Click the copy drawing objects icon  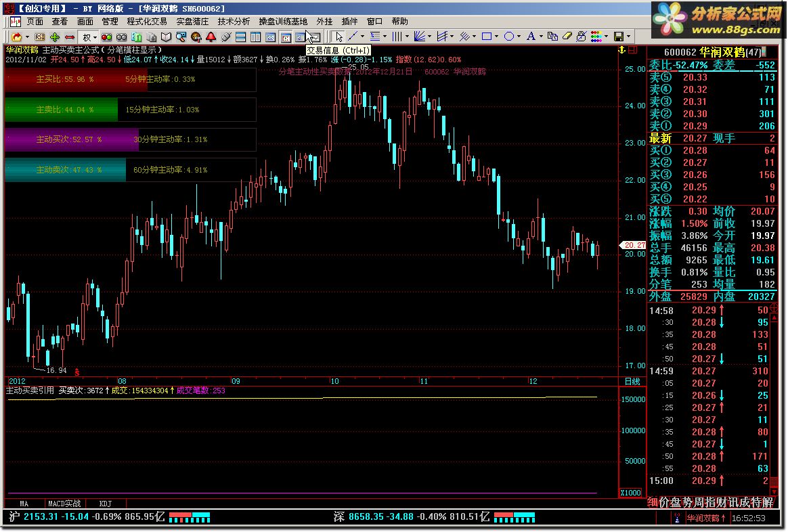click(553, 37)
